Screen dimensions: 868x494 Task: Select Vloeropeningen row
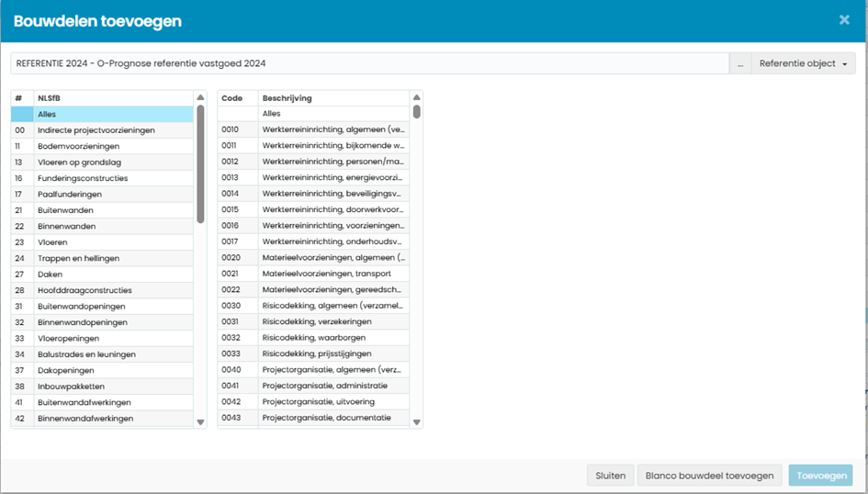tap(102, 339)
